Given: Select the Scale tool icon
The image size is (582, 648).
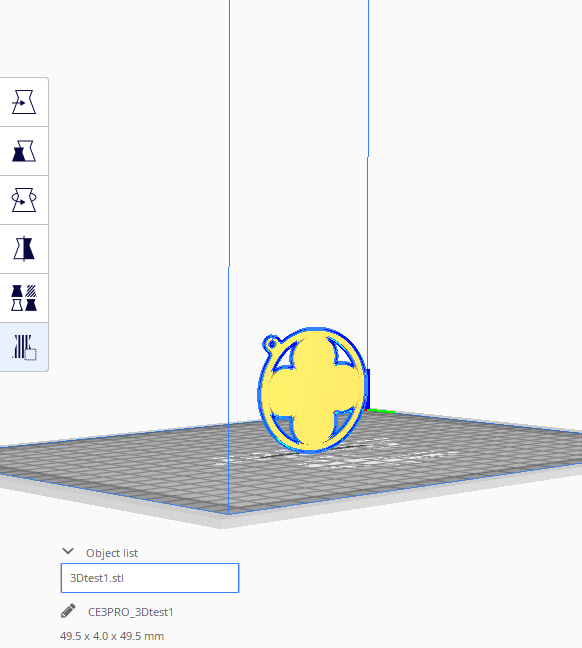Looking at the screenshot, I should tap(24, 151).
